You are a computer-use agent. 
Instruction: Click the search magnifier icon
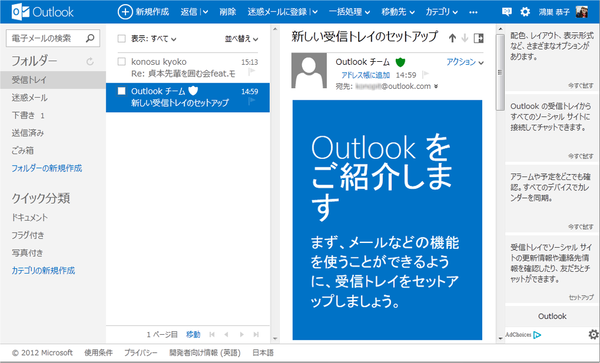(90, 38)
